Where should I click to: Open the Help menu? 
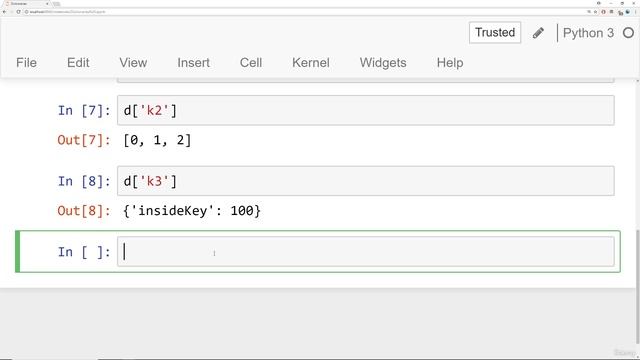[450, 63]
